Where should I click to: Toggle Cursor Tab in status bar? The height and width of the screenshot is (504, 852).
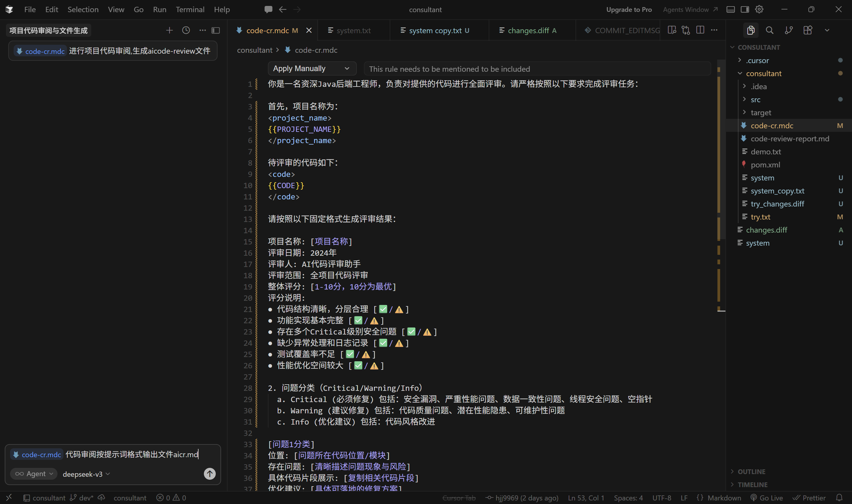[459, 497]
